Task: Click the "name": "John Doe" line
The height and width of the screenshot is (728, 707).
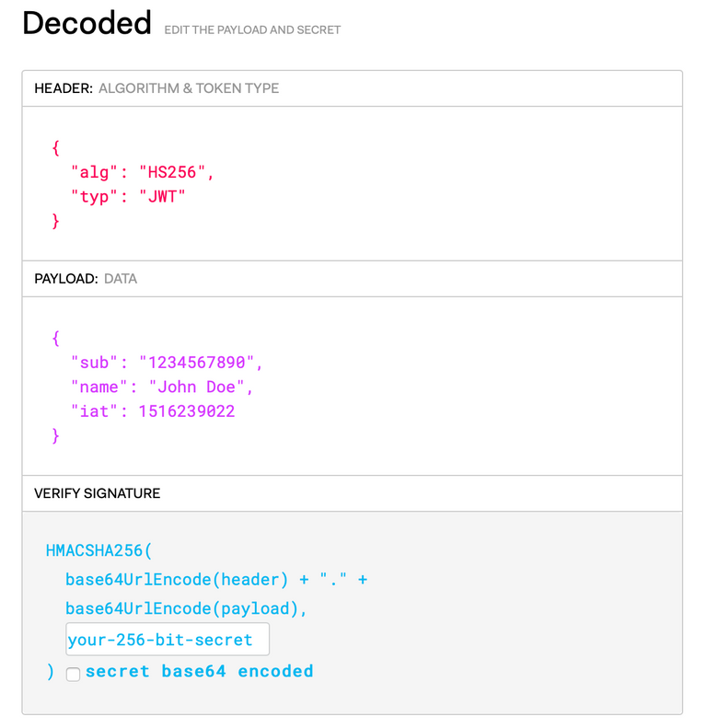Action: [x=162, y=387]
